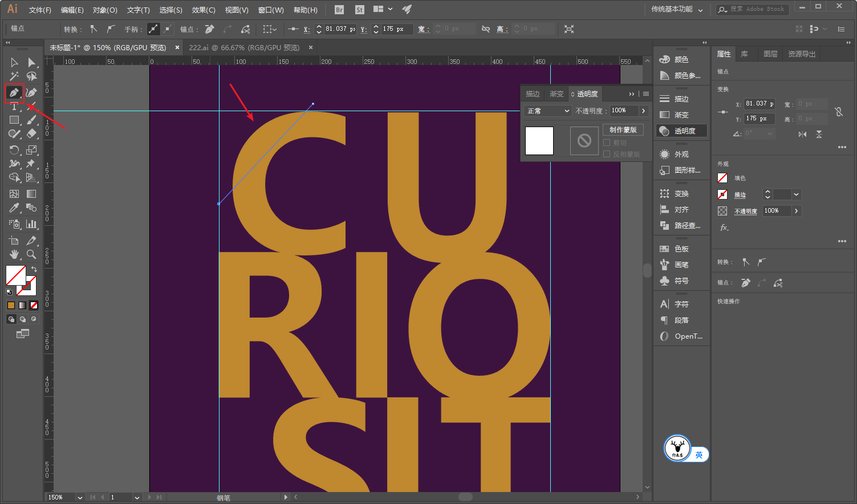Open the 颜色 color panel

pyautogui.click(x=681, y=59)
